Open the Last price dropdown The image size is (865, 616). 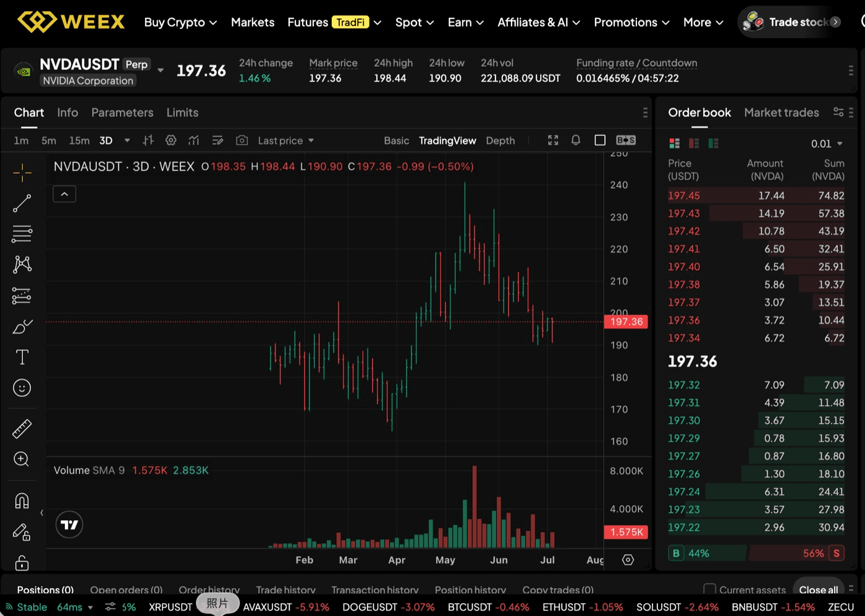pos(286,140)
